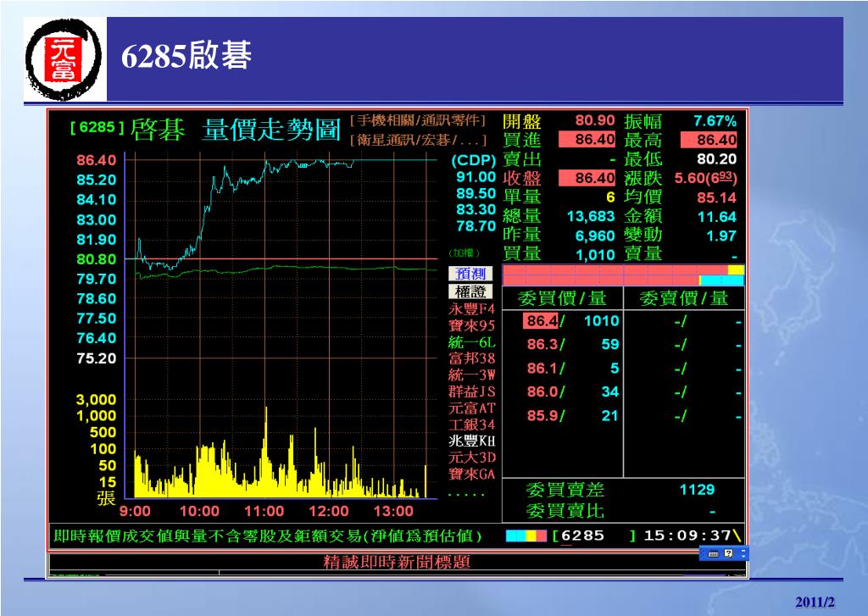The image size is (868, 616).
Task: Click the 買量 value 1,010
Action: point(595,255)
